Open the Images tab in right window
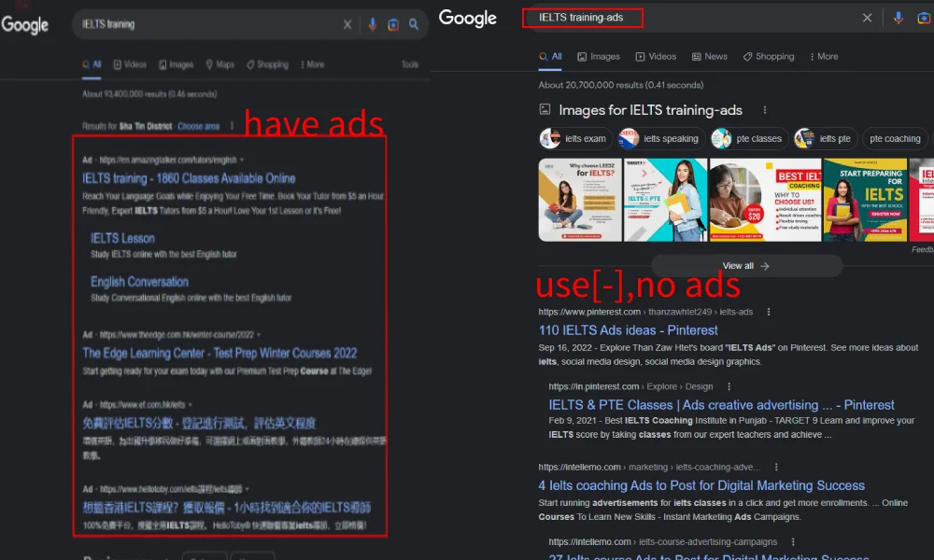 [599, 57]
